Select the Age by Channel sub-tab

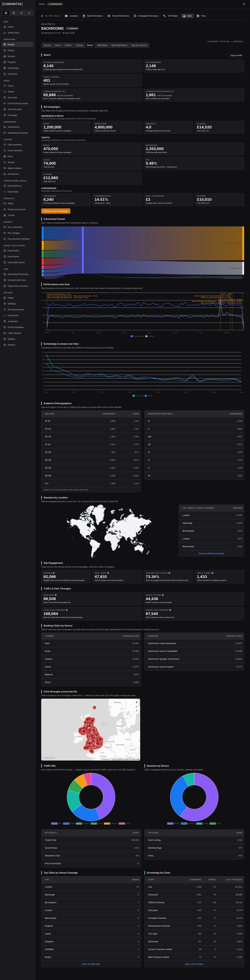[x=139, y=45]
